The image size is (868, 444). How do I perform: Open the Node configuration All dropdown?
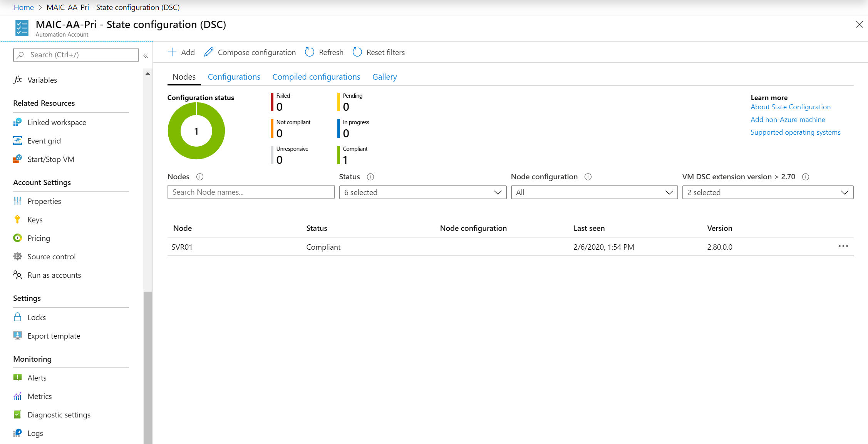point(594,192)
